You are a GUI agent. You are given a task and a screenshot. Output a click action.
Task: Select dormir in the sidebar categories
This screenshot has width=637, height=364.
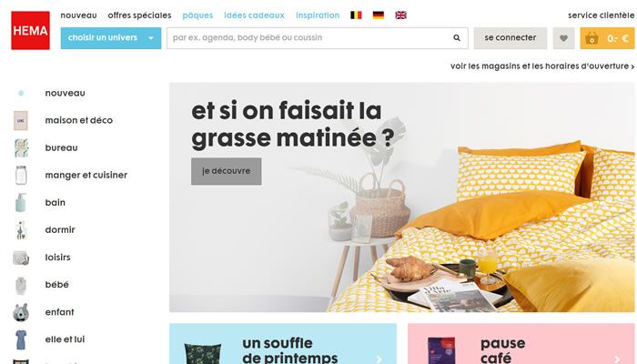(x=60, y=230)
